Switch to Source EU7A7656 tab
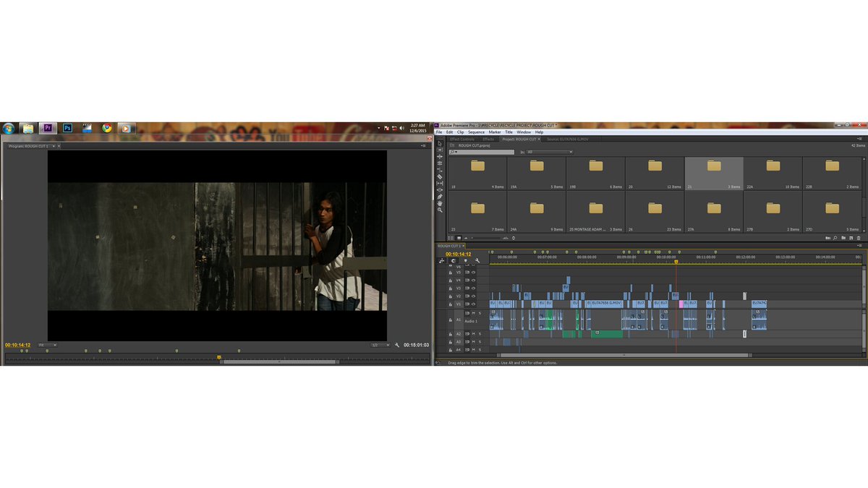The image size is (868, 488). pyautogui.click(x=567, y=139)
